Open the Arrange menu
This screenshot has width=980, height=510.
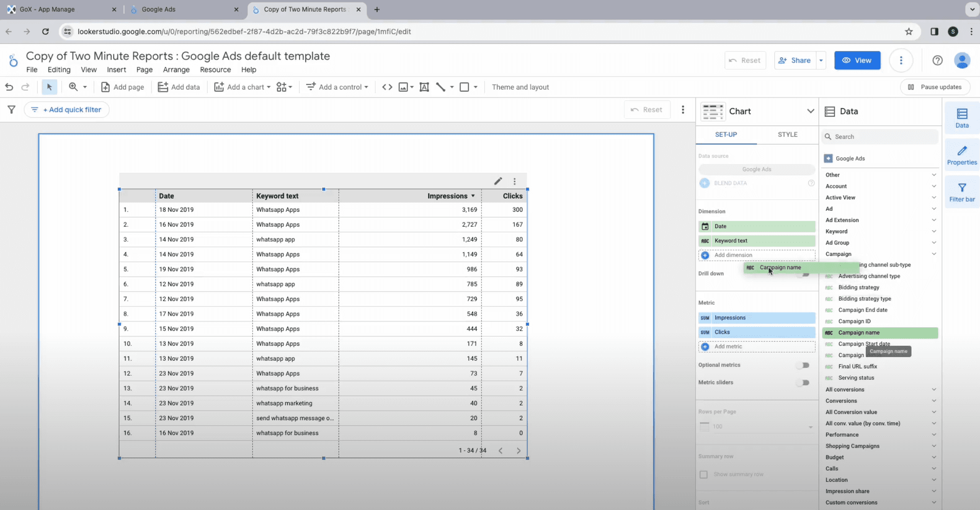[176, 69]
